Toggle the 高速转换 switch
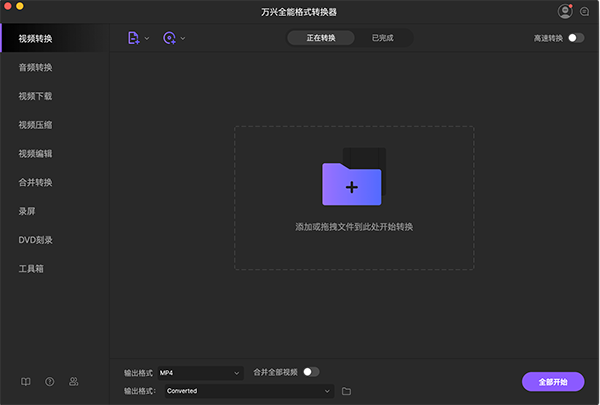This screenshot has width=600, height=405. point(576,38)
